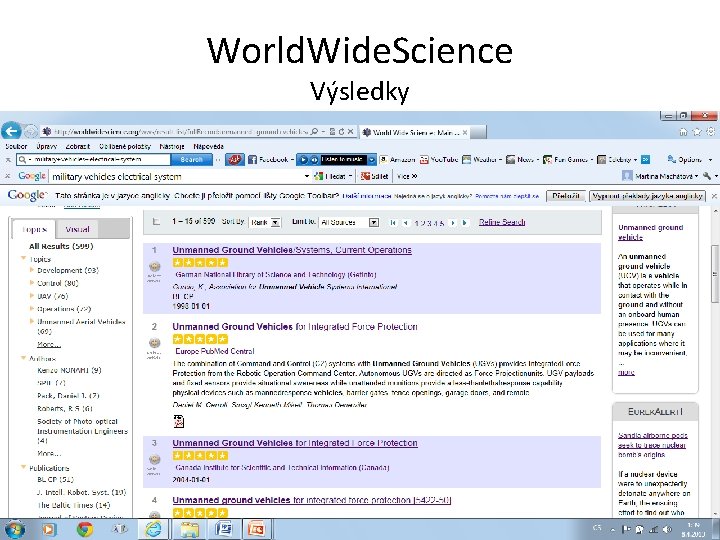Select the World Wide Science browser tab
The image size is (720, 540).
click(x=416, y=132)
